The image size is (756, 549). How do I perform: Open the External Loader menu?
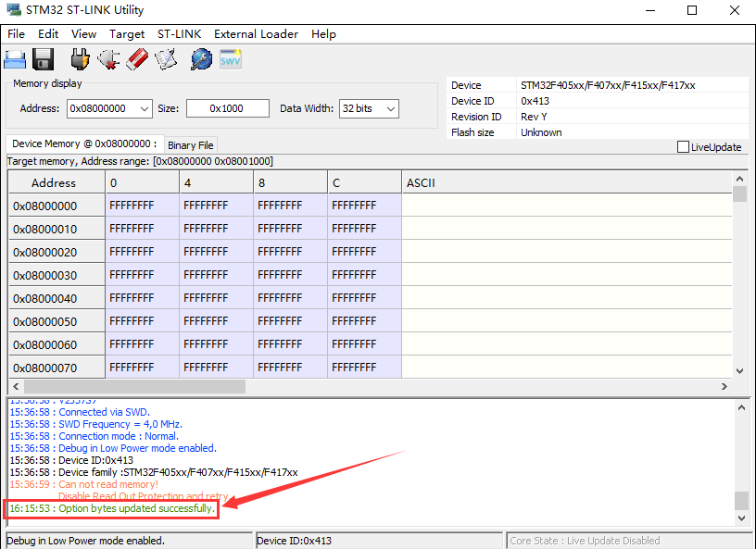click(x=256, y=34)
